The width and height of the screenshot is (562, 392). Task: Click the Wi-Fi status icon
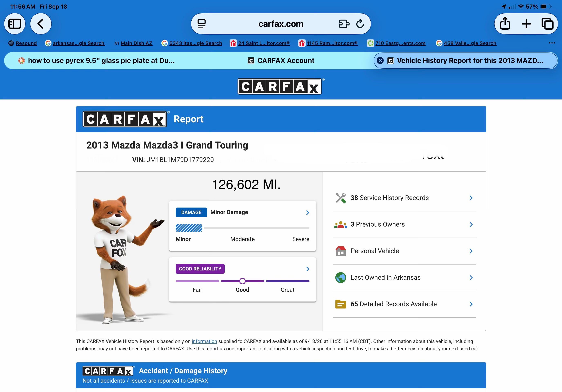coord(521,7)
